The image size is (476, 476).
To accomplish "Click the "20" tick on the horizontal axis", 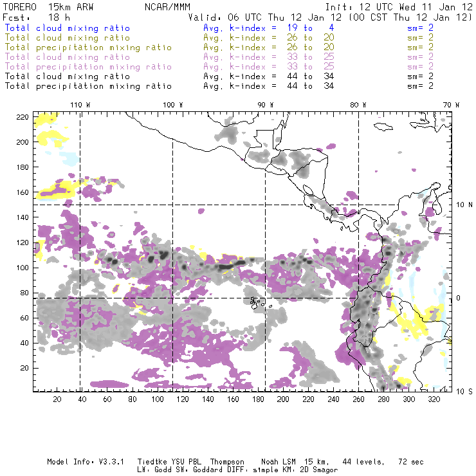I will point(57,399).
